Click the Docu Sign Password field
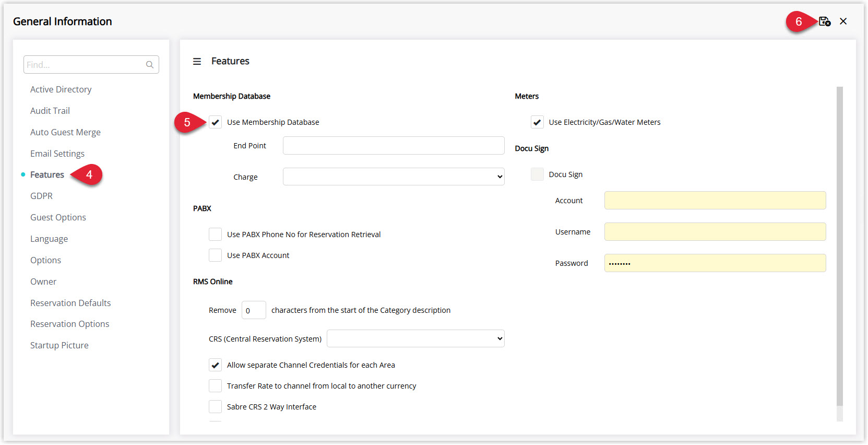Viewport: 868px width, 445px height. coord(715,263)
